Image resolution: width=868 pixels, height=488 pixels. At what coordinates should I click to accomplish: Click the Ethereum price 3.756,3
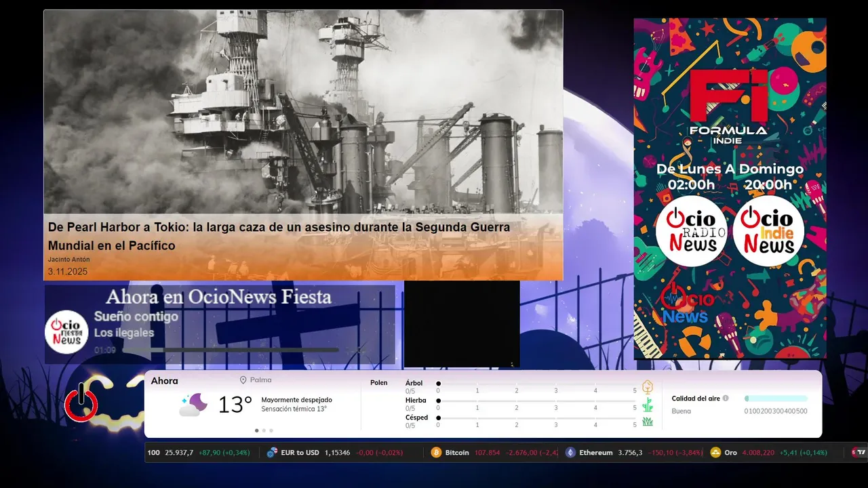pos(630,453)
